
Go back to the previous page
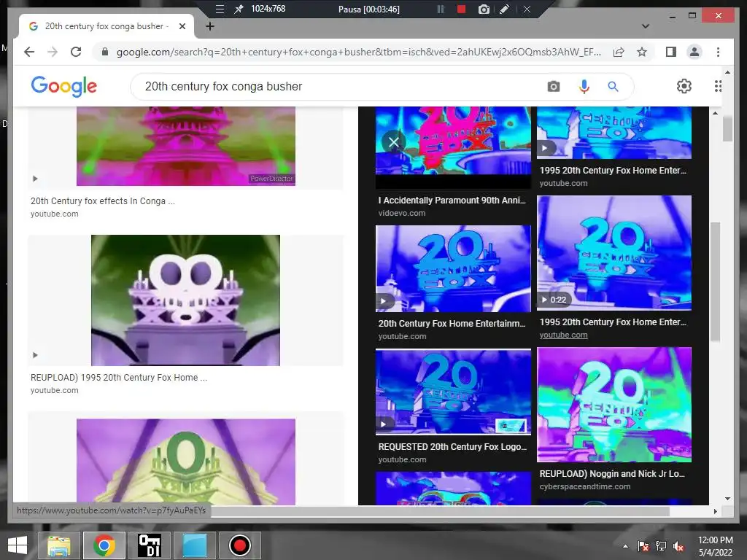coord(29,52)
